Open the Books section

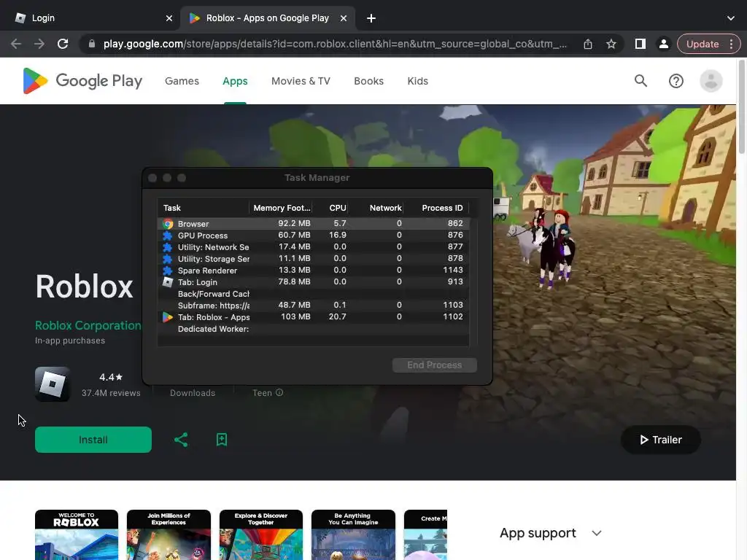[368, 81]
